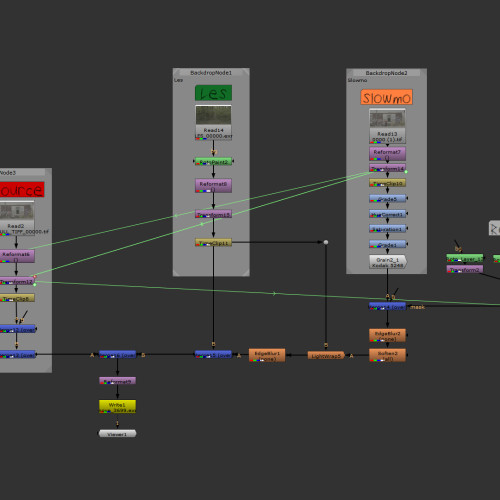The image size is (500, 500).
Task: Select the Read14 node thumbnail
Action: 213,115
